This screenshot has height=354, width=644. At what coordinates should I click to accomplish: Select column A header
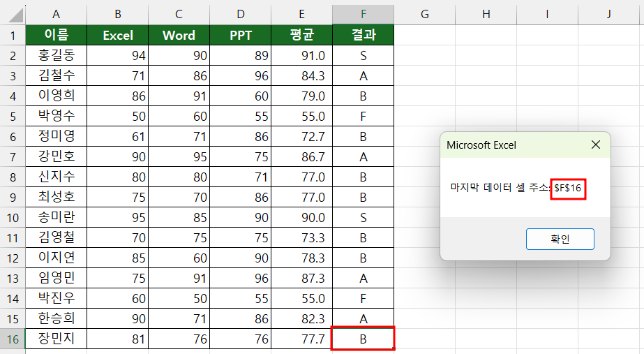click(57, 15)
